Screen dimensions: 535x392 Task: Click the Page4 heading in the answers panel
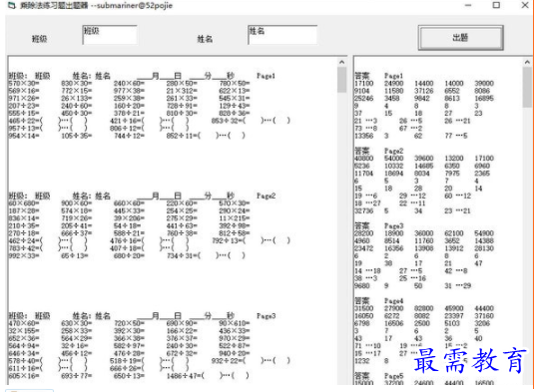coord(393,300)
